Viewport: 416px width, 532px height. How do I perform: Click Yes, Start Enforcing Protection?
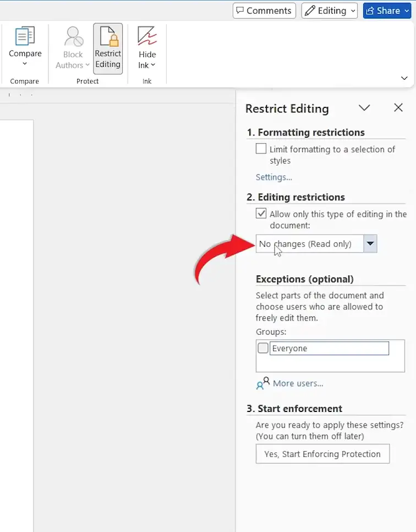tap(322, 454)
